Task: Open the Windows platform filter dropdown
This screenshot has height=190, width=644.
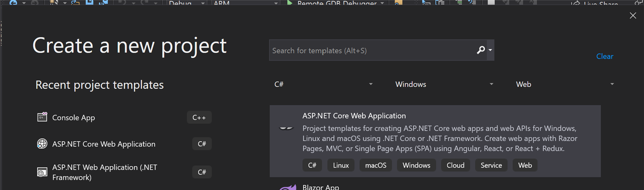Action: pyautogui.click(x=444, y=84)
